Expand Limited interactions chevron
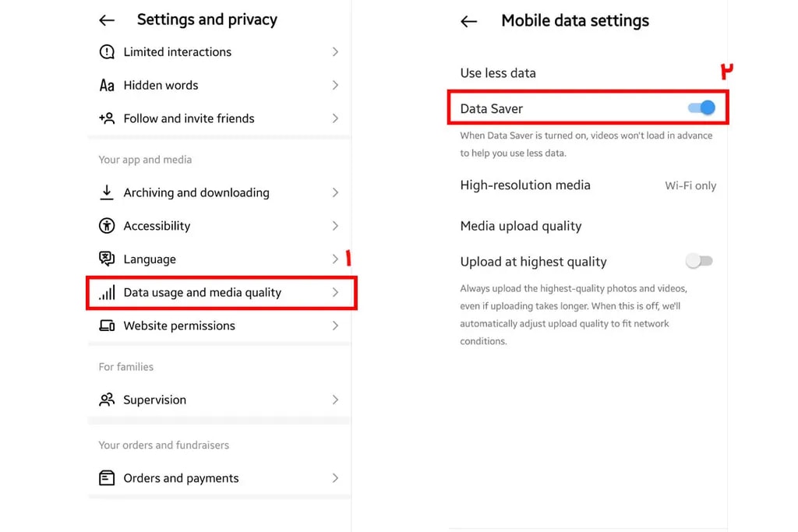This screenshot has width=798, height=532. 335,52
